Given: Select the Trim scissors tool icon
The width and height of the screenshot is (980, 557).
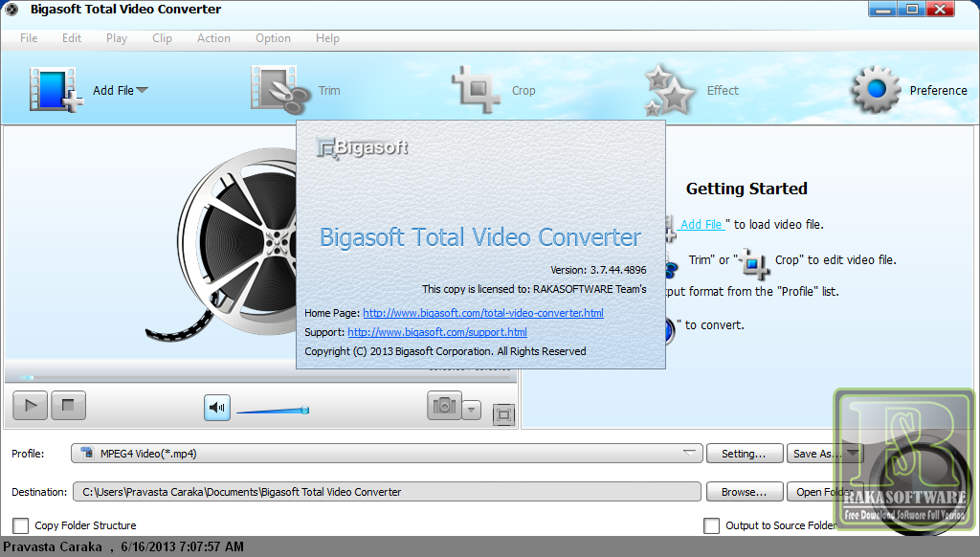Looking at the screenshot, I should 280,90.
